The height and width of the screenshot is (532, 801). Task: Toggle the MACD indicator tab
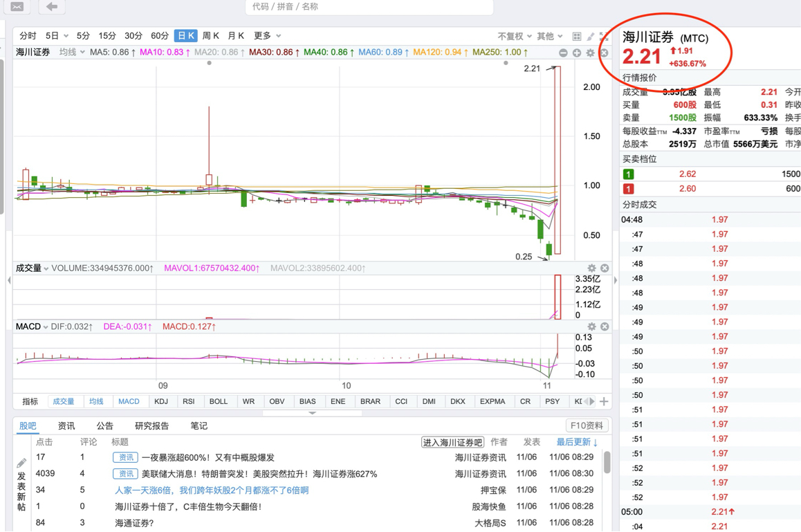coord(129,402)
